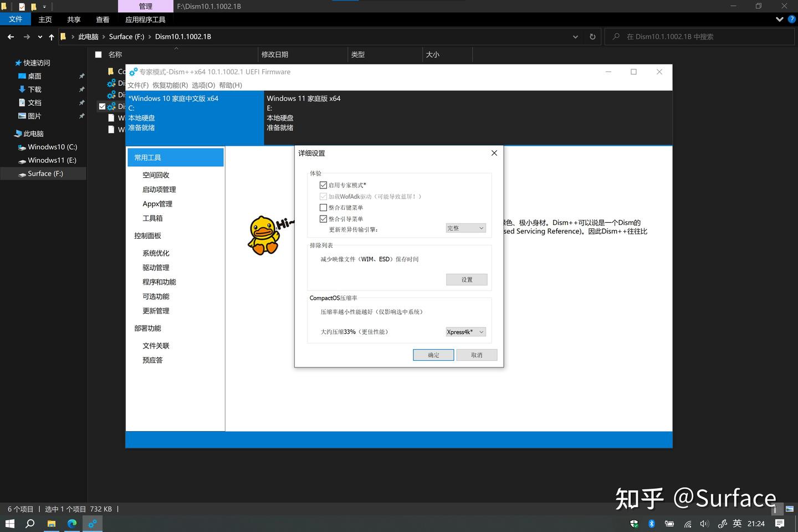The width and height of the screenshot is (798, 532).
Task: Click the forward navigation arrow in File Explorer
Action: 26,37
